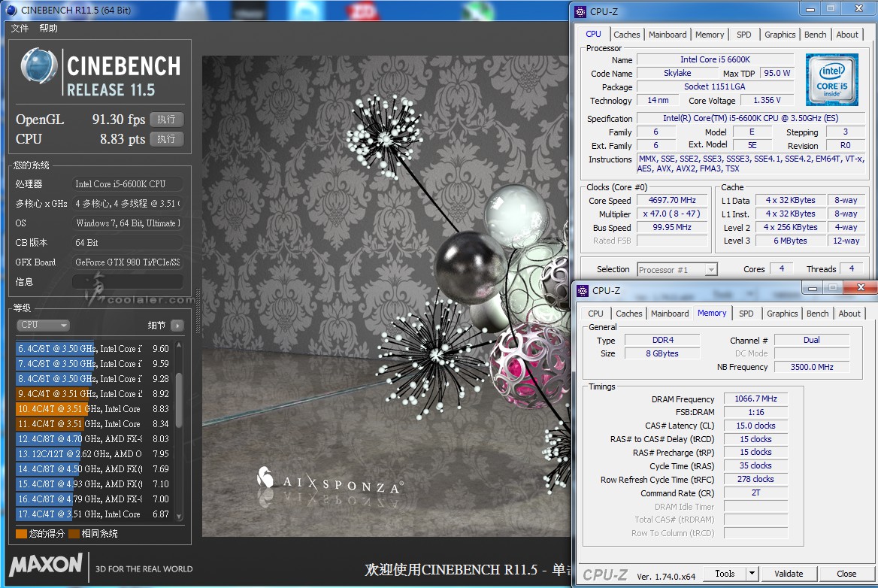Open About tab in lower CPU-Z
Image resolution: width=878 pixels, height=588 pixels.
(x=849, y=314)
